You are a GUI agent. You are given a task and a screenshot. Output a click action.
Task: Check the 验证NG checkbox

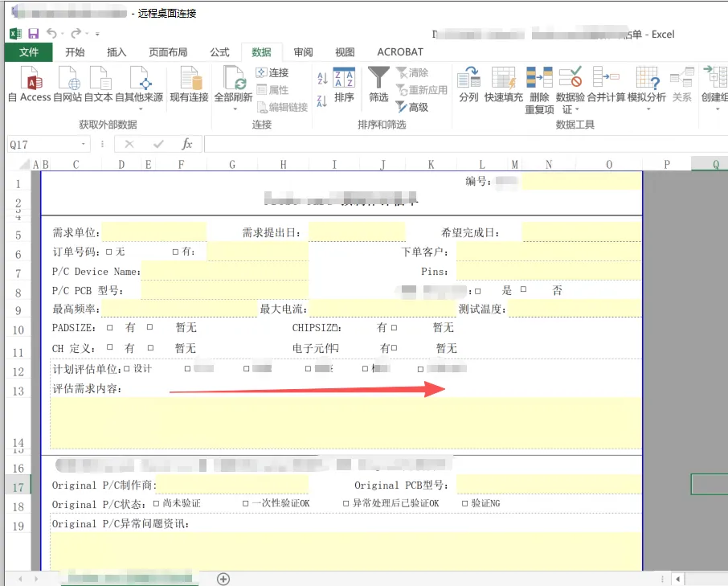pyautogui.click(x=464, y=503)
